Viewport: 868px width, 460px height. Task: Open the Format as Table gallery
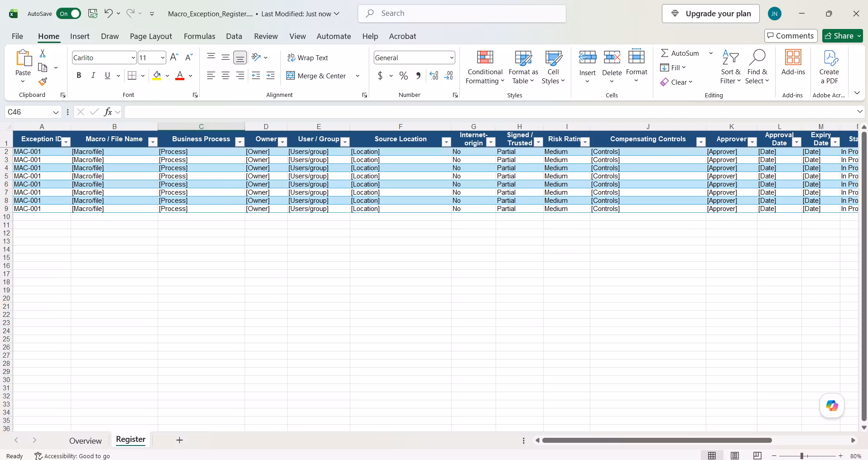pyautogui.click(x=523, y=67)
